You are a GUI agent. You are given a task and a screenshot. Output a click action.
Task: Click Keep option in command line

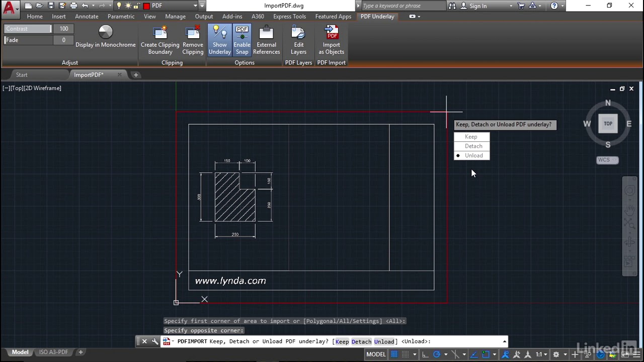342,341
